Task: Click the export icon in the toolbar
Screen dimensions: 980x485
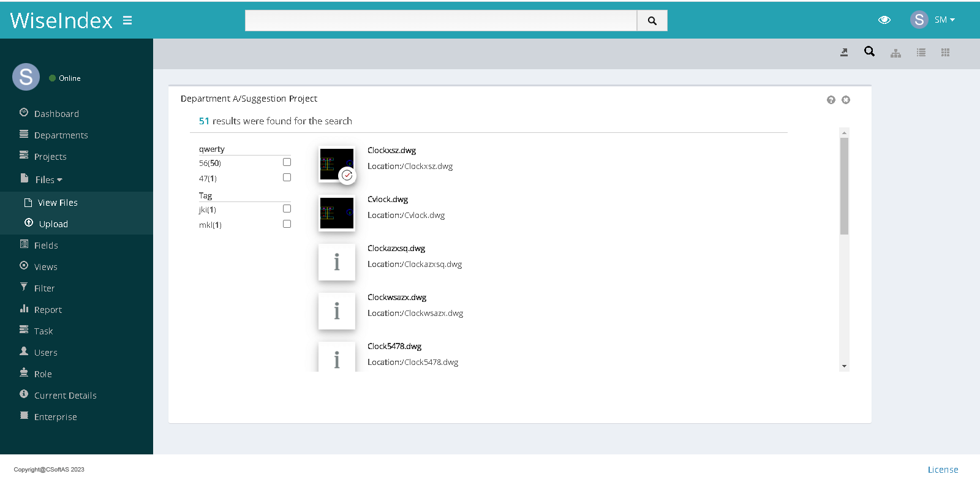Action: point(844,53)
